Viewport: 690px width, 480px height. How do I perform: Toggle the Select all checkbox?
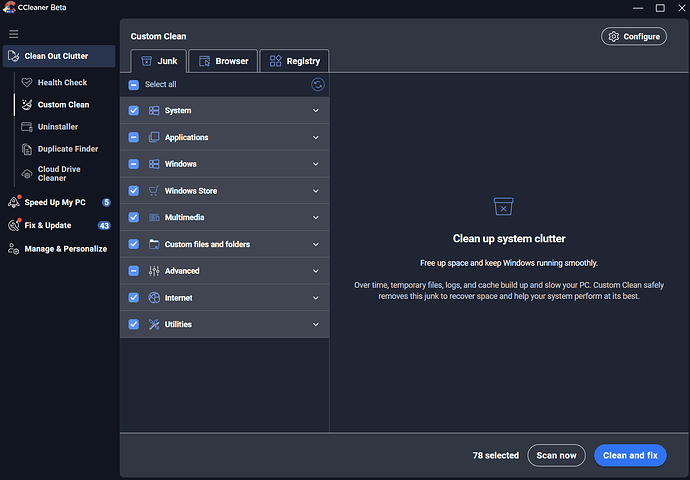coord(134,84)
